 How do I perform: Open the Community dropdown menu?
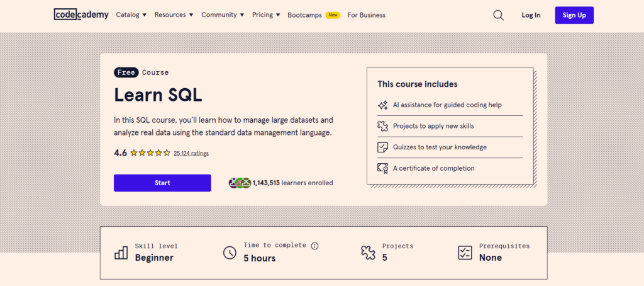pyautogui.click(x=223, y=14)
